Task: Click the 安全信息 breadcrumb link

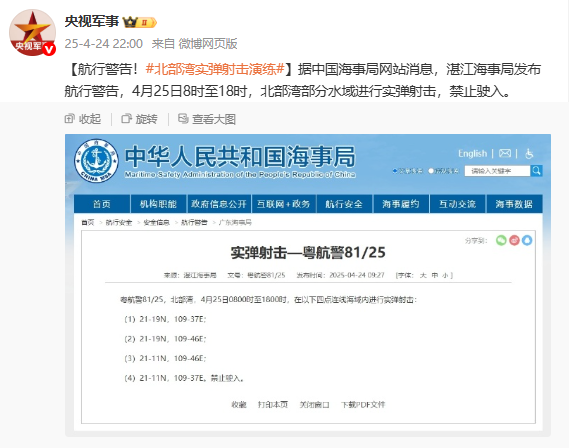Action: coord(156,222)
